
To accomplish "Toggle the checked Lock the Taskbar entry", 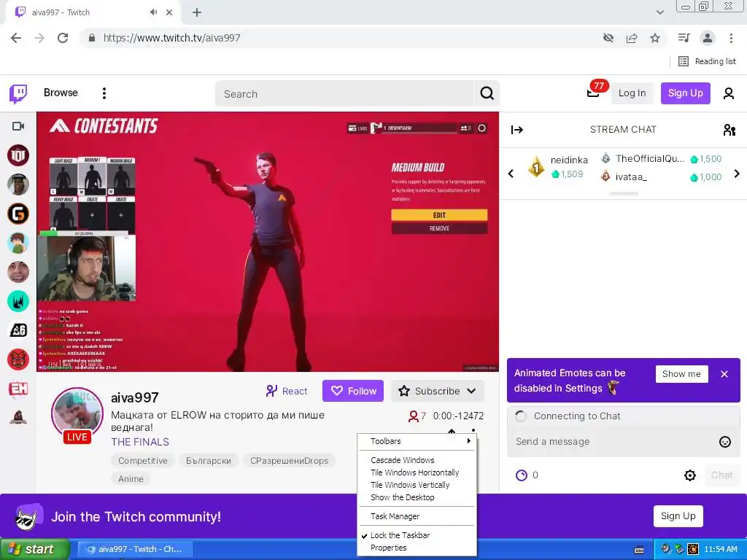I will click(400, 535).
